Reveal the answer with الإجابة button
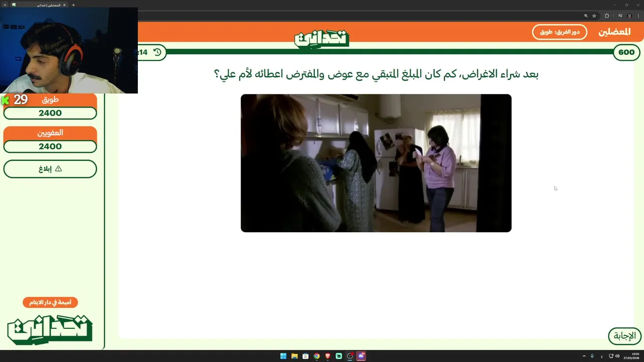 (625, 336)
